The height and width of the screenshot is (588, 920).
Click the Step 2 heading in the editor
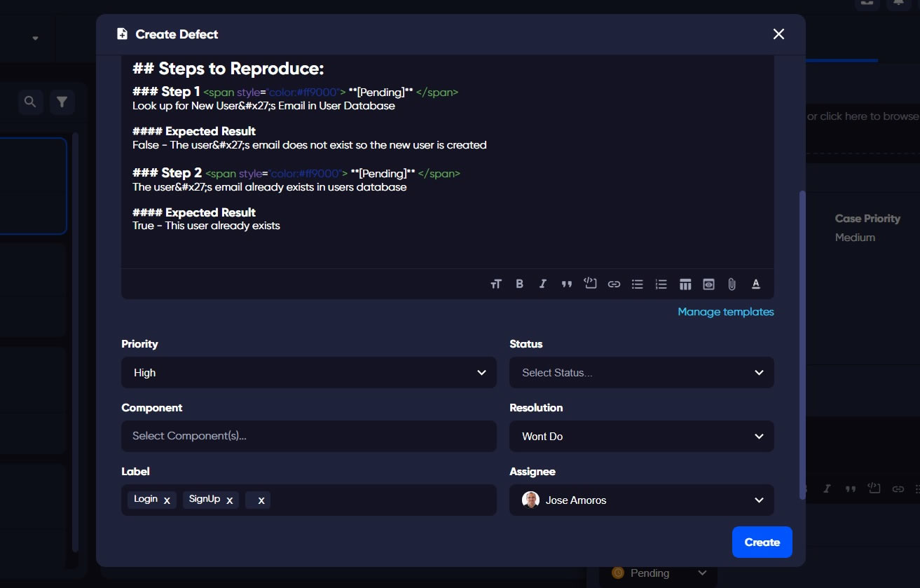click(167, 172)
